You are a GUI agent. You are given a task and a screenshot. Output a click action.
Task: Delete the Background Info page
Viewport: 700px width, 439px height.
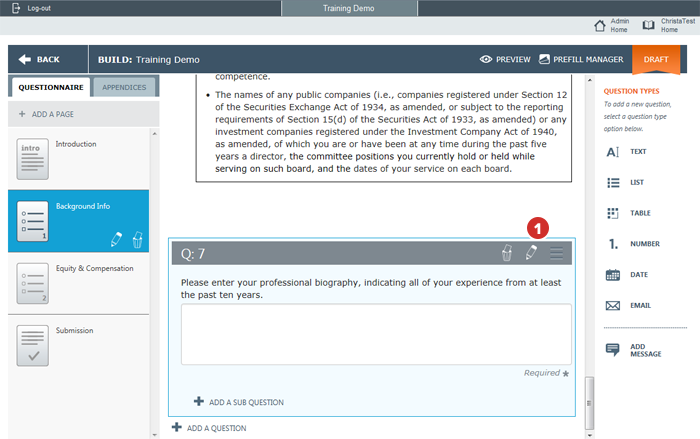coord(137,238)
